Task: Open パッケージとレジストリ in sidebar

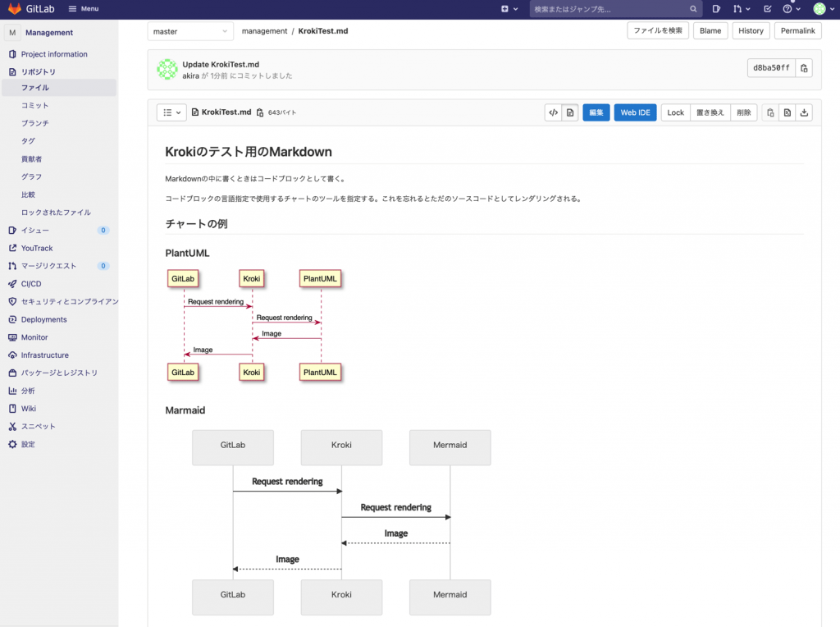Action: pyautogui.click(x=59, y=373)
